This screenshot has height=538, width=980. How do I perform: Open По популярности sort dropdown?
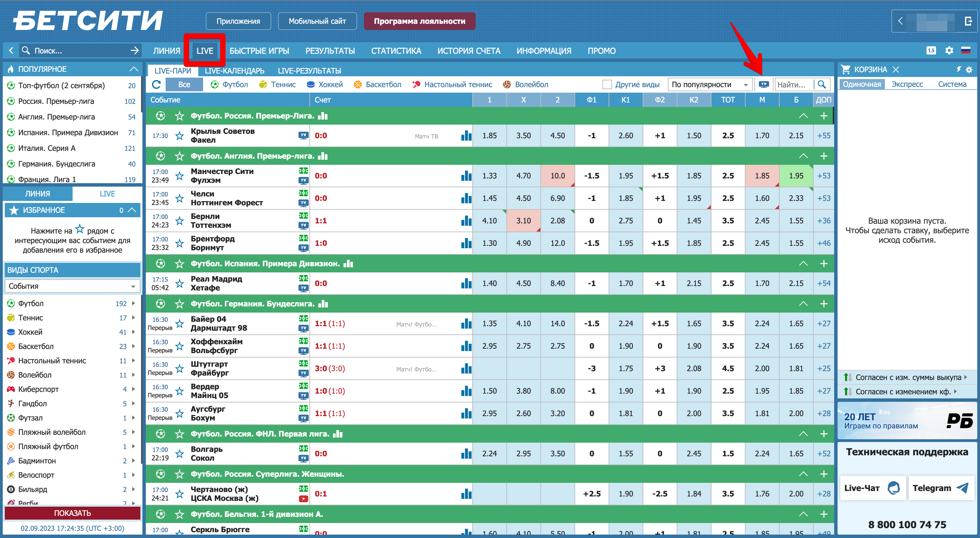pos(709,84)
